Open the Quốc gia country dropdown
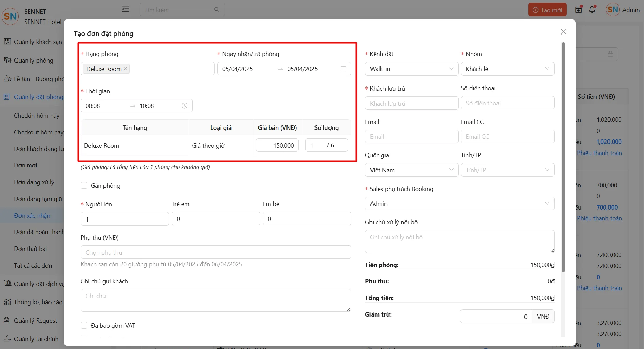Screen dimensions: 644x349 [x=411, y=170]
